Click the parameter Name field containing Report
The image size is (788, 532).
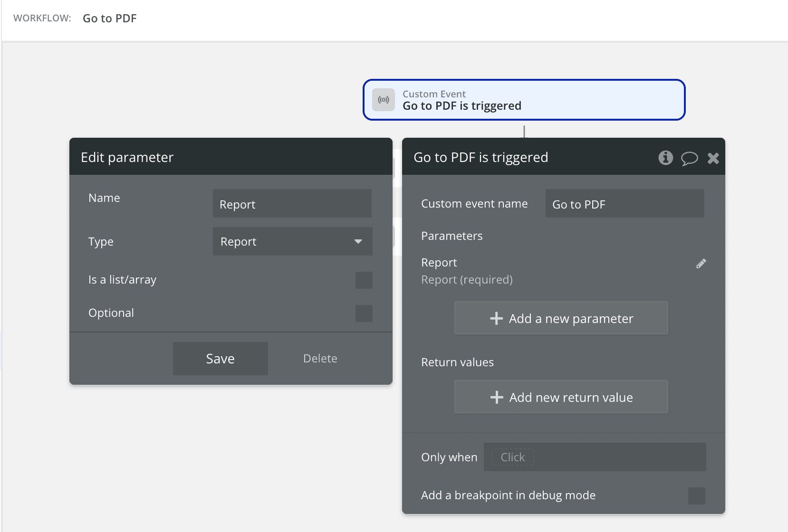292,204
